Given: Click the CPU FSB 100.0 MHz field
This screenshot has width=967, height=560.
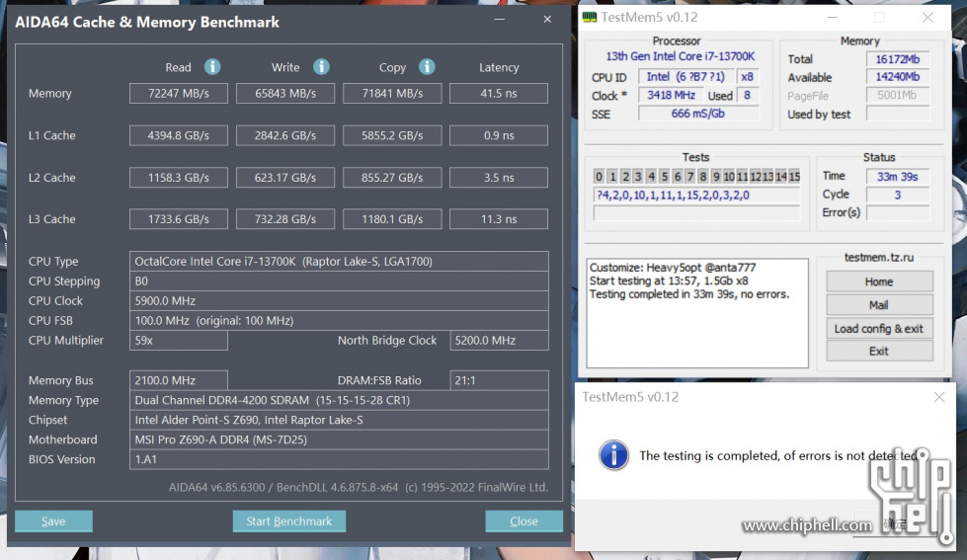Looking at the screenshot, I should tap(339, 320).
